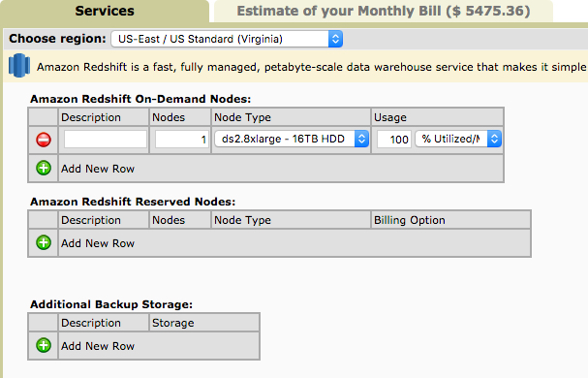588x378 pixels.
Task: Focus the Usage value field showing 100
Action: tap(394, 140)
